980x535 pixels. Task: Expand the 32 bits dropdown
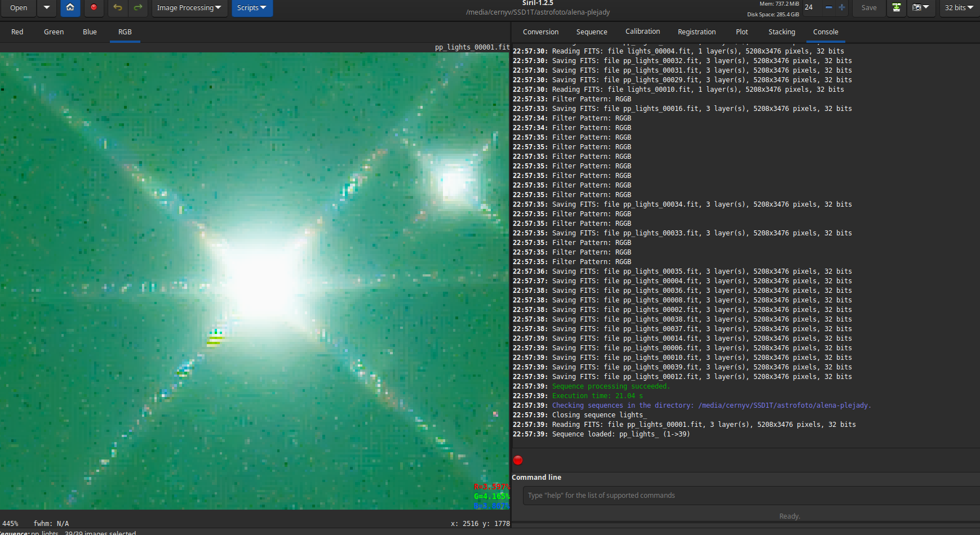[959, 7]
